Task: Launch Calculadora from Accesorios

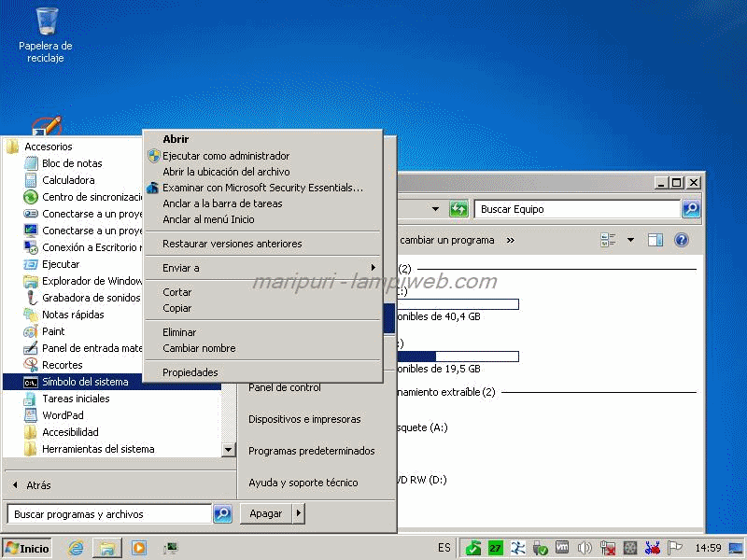Action: pyautogui.click(x=68, y=180)
